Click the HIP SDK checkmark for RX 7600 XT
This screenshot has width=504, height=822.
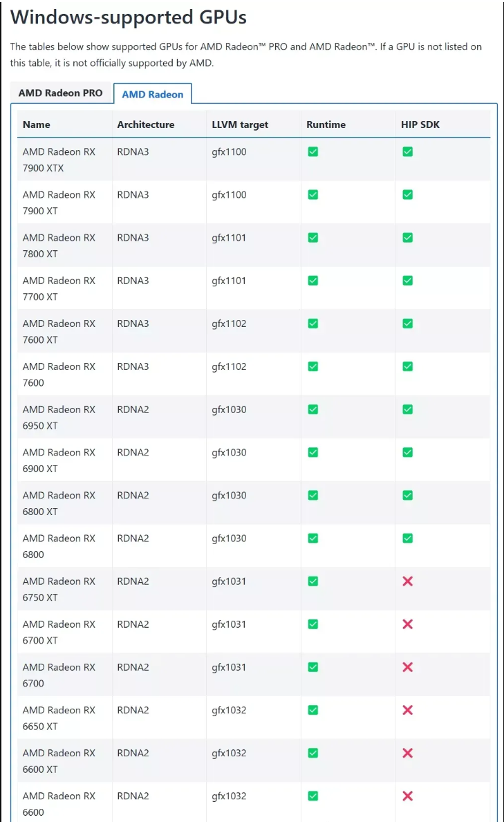pyautogui.click(x=407, y=324)
